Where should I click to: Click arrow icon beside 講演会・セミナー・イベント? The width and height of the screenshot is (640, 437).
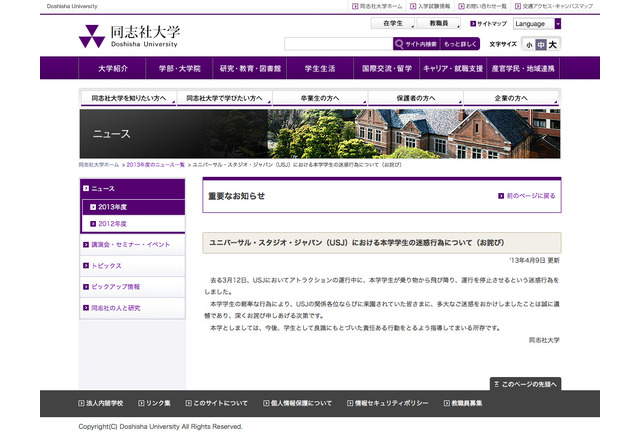click(86, 244)
